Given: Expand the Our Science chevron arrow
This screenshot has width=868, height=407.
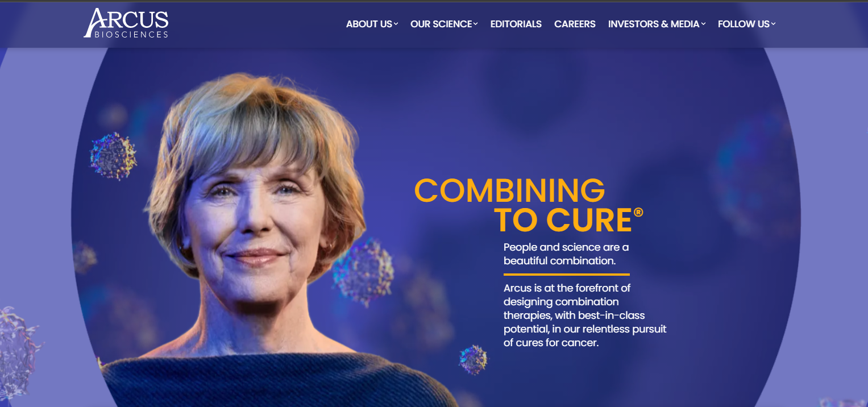Looking at the screenshot, I should [476, 24].
